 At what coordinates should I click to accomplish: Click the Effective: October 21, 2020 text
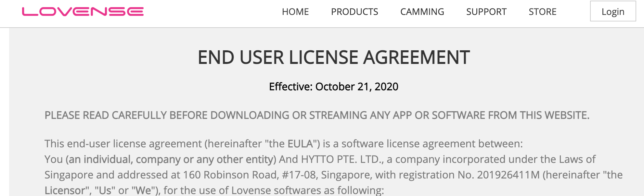[x=334, y=87]
